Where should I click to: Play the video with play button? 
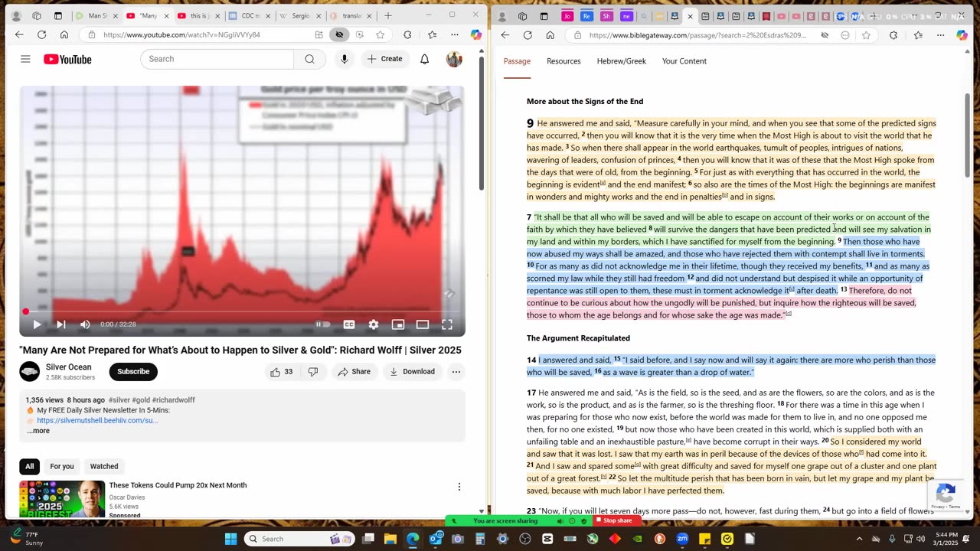click(37, 324)
